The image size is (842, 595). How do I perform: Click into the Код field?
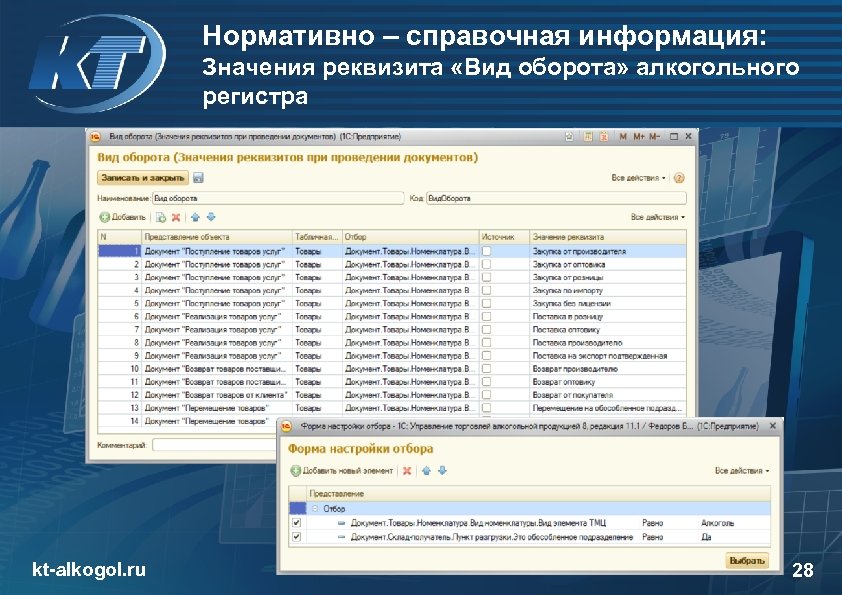(x=556, y=199)
